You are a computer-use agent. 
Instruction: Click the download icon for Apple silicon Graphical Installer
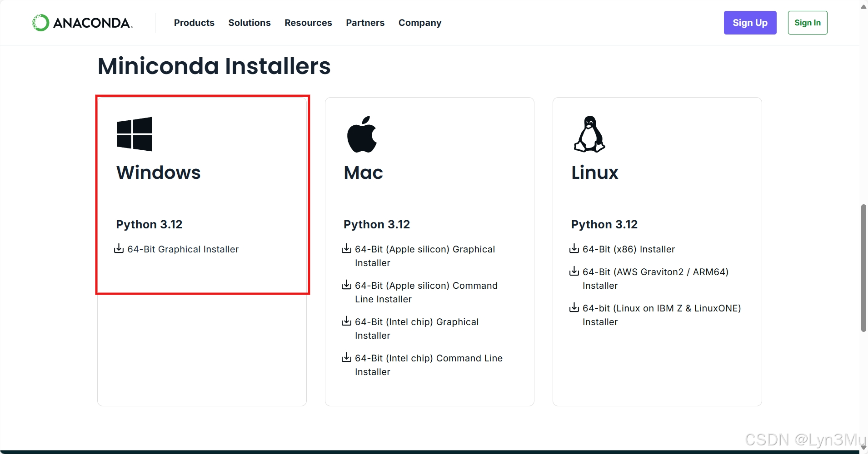pyautogui.click(x=346, y=248)
